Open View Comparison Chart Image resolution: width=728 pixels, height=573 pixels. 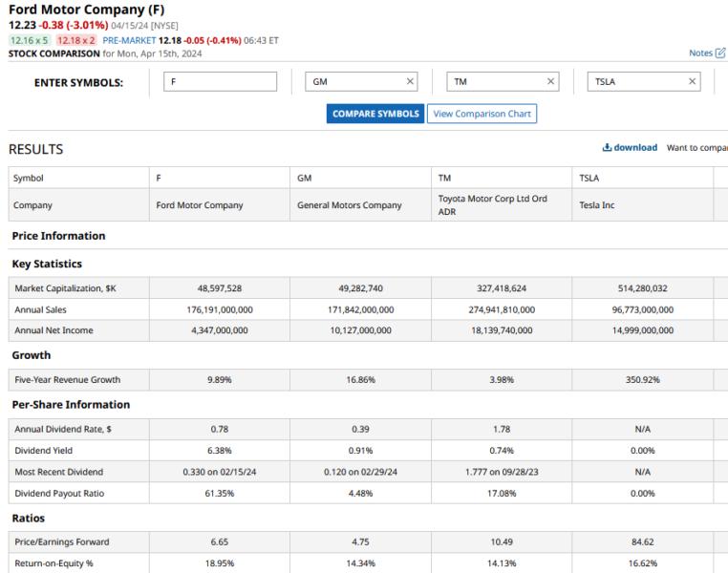[482, 114]
